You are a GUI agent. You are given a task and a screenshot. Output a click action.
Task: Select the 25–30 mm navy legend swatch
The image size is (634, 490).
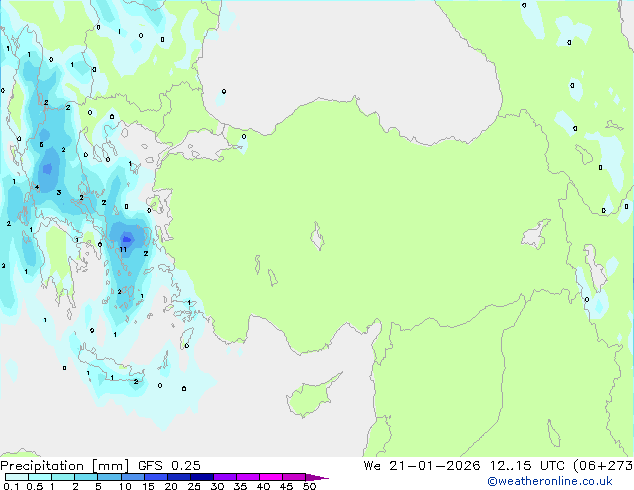point(202,477)
